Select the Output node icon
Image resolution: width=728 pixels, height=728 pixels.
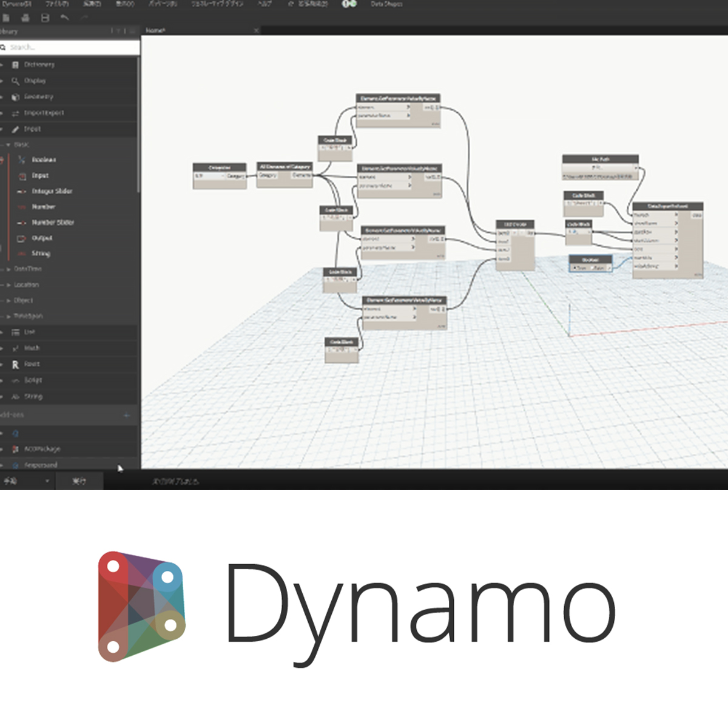point(22,238)
